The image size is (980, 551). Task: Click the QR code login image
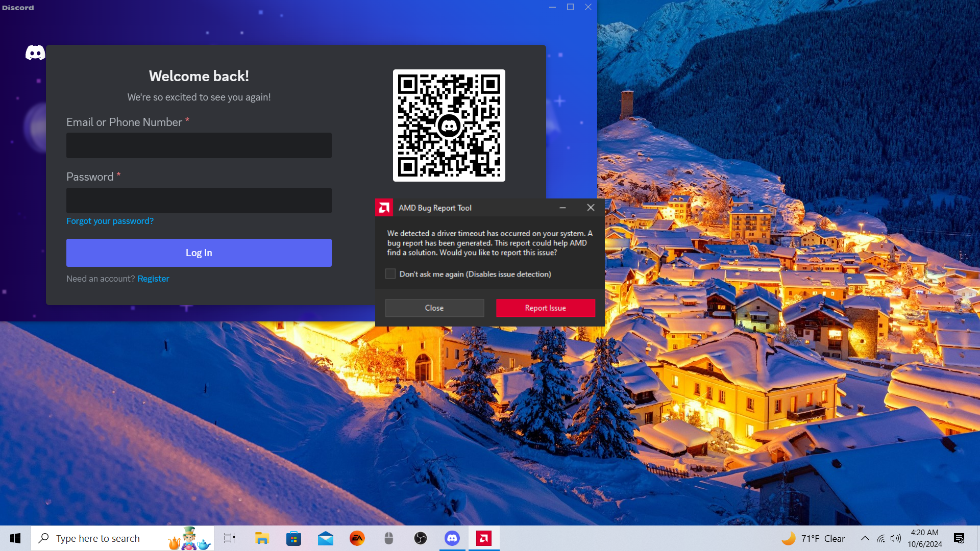tap(449, 126)
